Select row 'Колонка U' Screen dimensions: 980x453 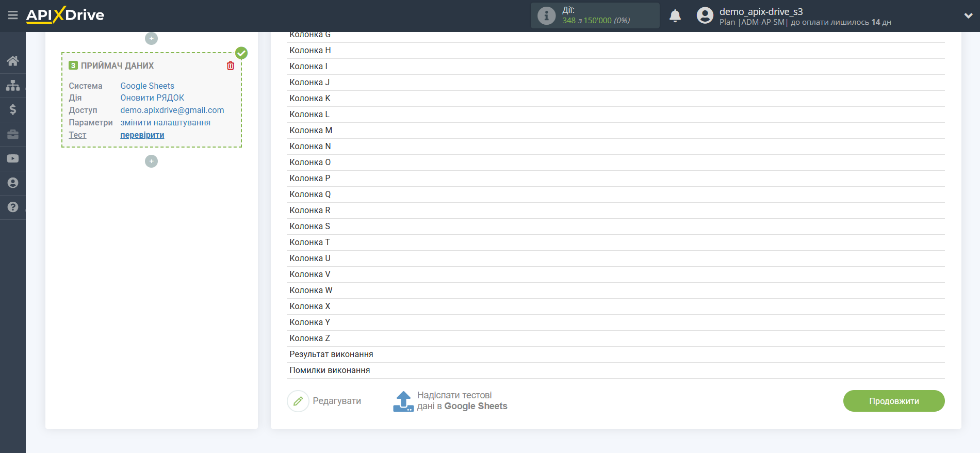click(x=616, y=258)
